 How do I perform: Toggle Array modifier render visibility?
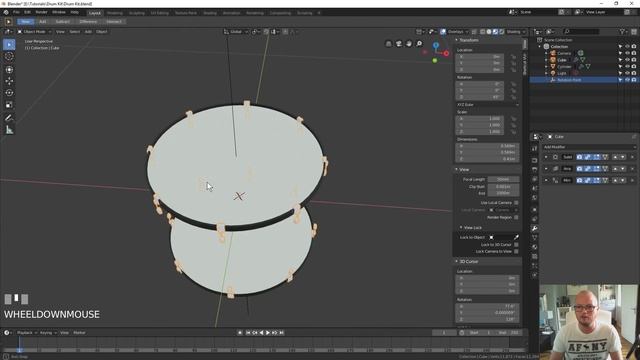[579, 169]
